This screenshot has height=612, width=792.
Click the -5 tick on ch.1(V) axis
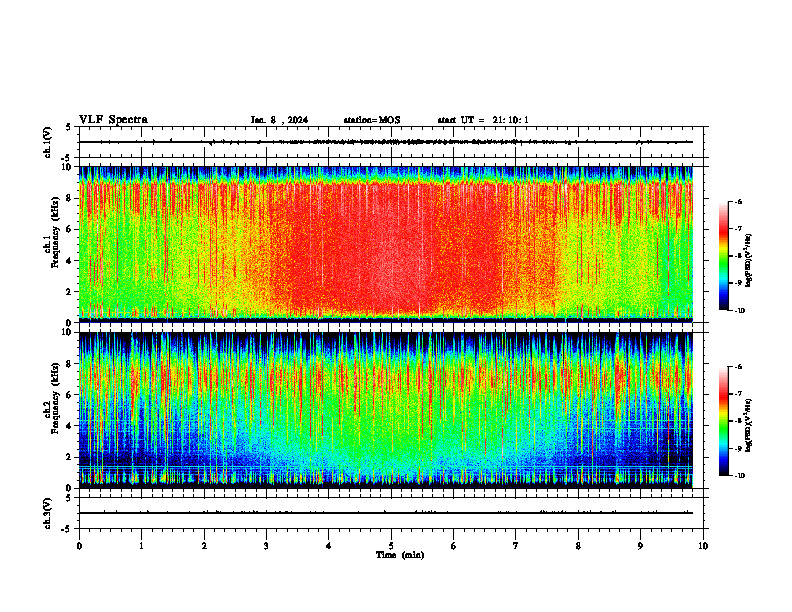tap(67, 158)
